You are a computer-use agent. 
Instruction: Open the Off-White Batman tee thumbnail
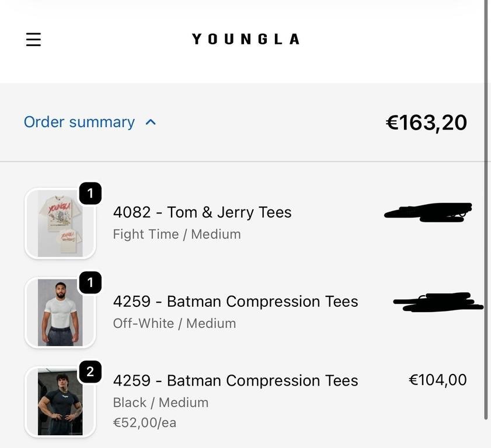60,313
